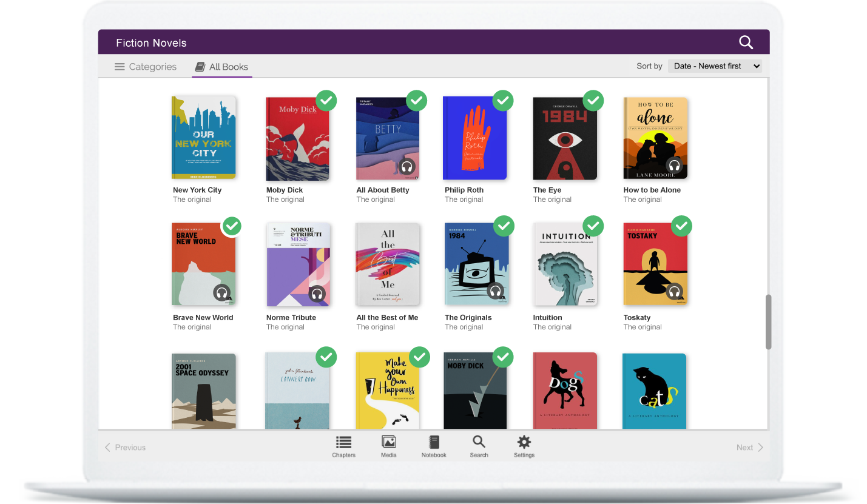867x504 pixels.
Task: Click the book icon beside All Books
Action: [x=199, y=67]
